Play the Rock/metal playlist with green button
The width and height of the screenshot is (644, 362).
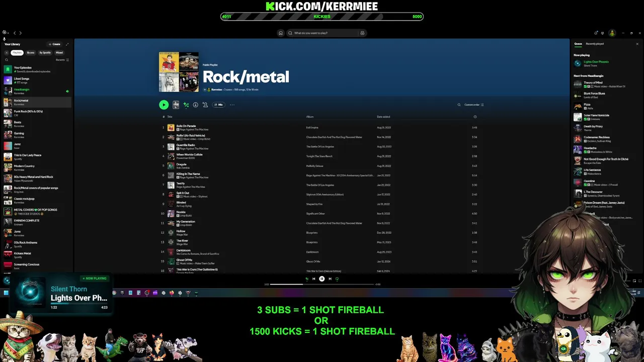[x=164, y=105]
